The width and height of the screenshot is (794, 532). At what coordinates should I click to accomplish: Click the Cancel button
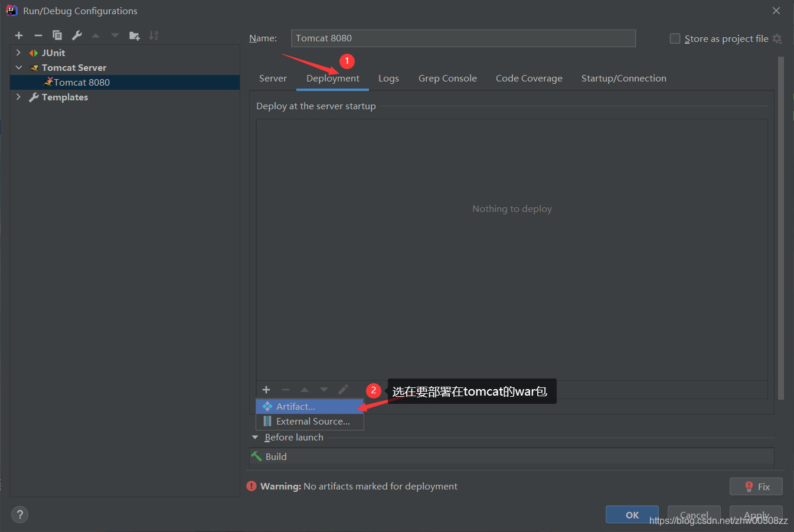694,515
